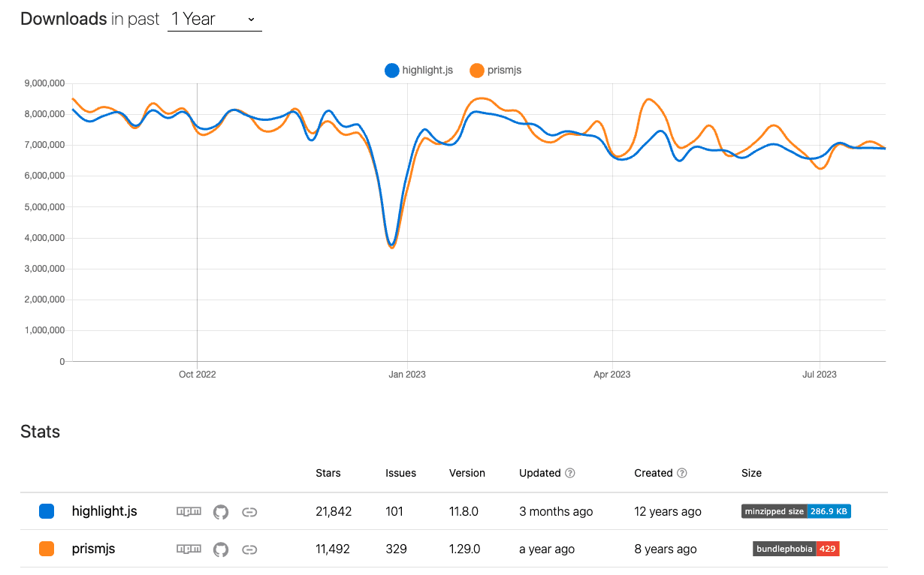This screenshot has width=924, height=575.
Task: Click the Size column header
Action: [751, 473]
